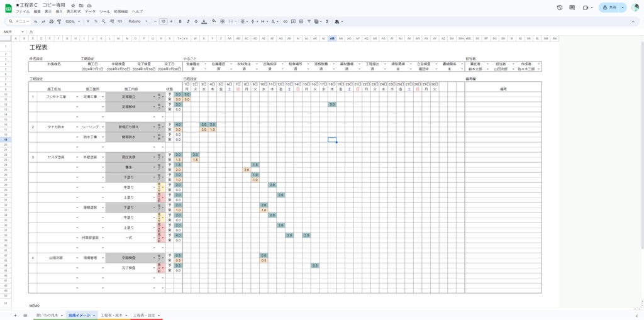
Task: Collapse the toolbar with chevron
Action: coord(633,21)
